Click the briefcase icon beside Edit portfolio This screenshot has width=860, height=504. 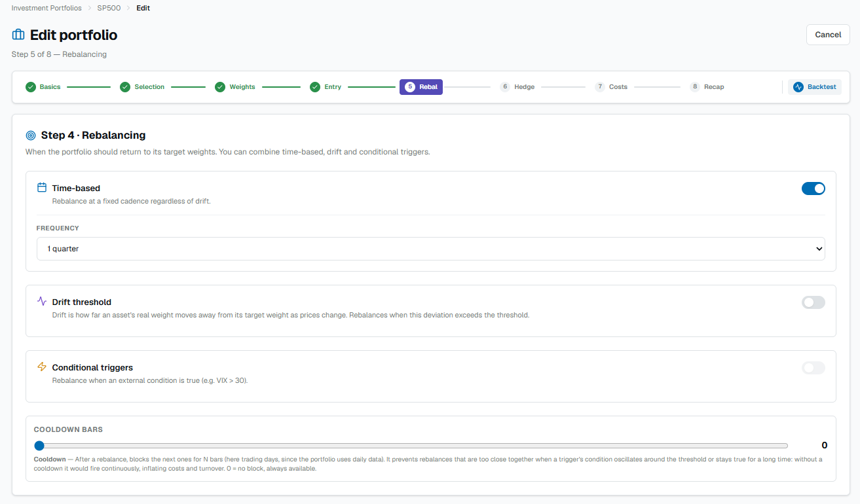pyautogui.click(x=18, y=35)
